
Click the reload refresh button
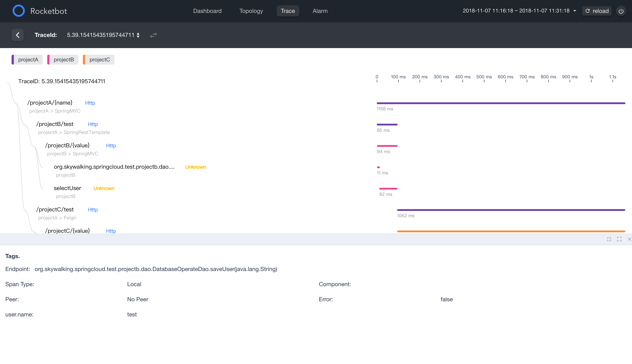pyautogui.click(x=596, y=11)
